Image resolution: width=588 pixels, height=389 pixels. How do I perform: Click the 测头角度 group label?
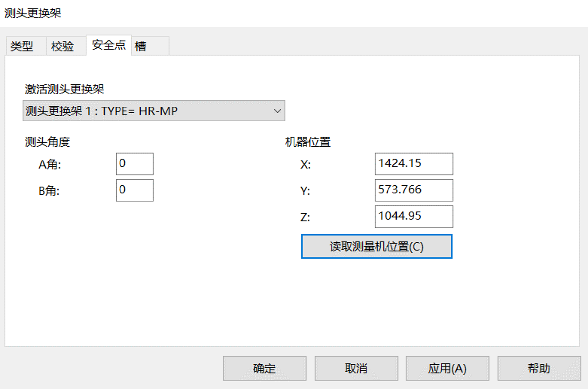pyautogui.click(x=47, y=142)
